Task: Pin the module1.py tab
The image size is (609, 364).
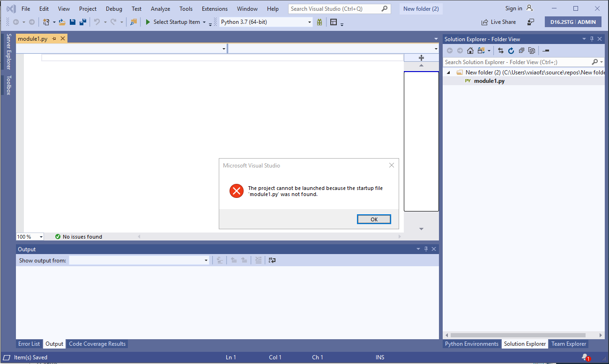Action: (54, 39)
